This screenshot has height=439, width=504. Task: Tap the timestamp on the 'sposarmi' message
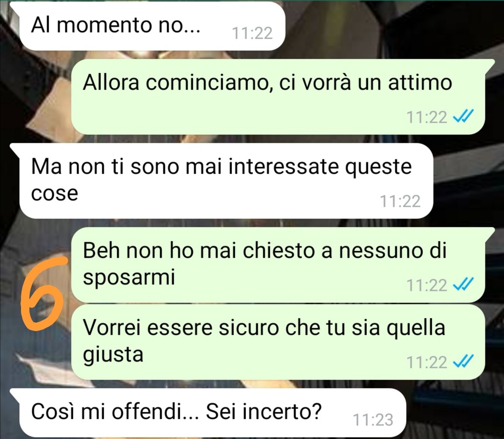click(427, 285)
